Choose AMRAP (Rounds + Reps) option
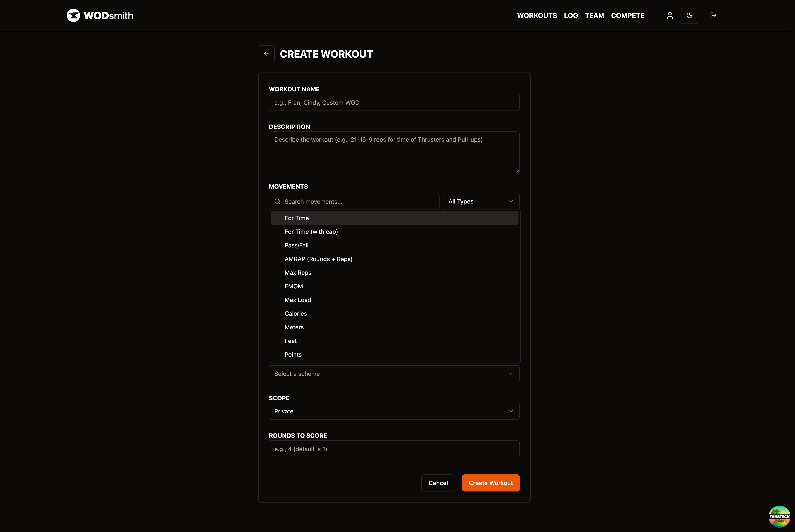The width and height of the screenshot is (795, 532). [395, 259]
